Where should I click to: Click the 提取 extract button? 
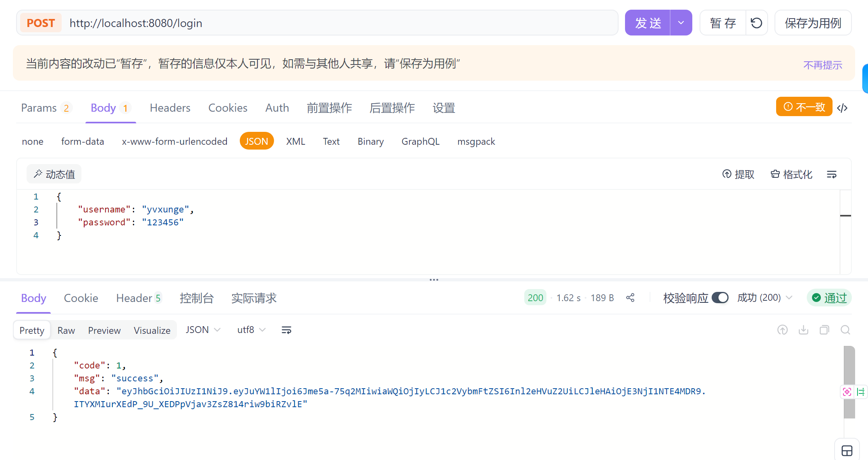click(738, 174)
